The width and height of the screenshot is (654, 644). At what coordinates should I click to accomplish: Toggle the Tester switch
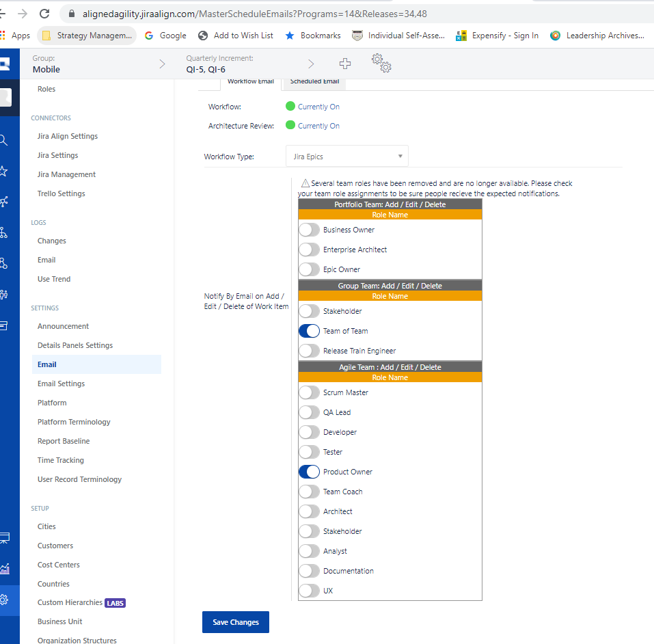(x=309, y=452)
